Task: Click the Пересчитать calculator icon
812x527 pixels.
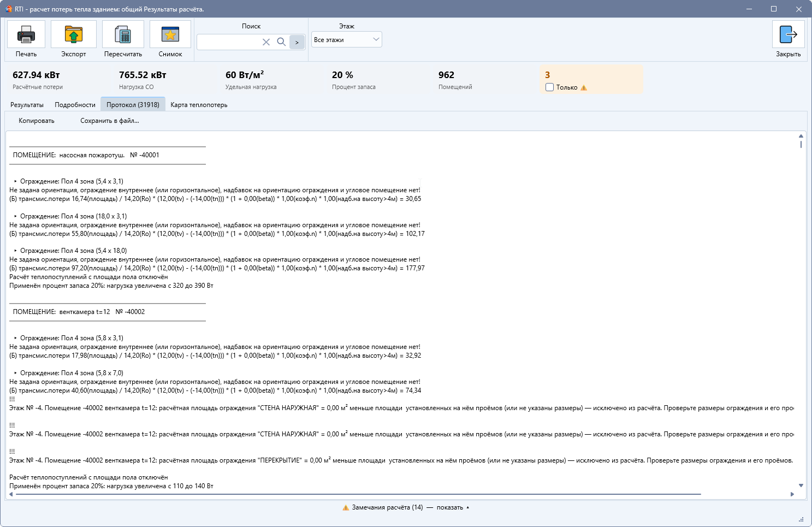Action: coord(123,34)
